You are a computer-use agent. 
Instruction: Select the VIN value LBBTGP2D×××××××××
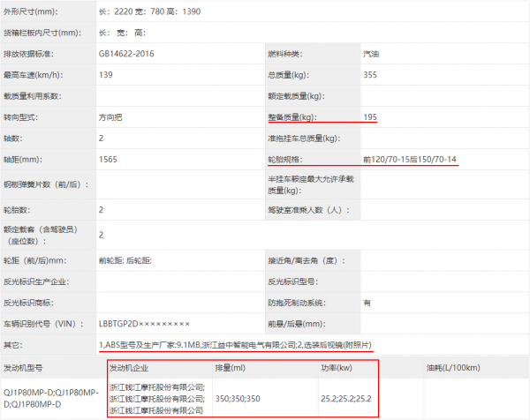144,324
